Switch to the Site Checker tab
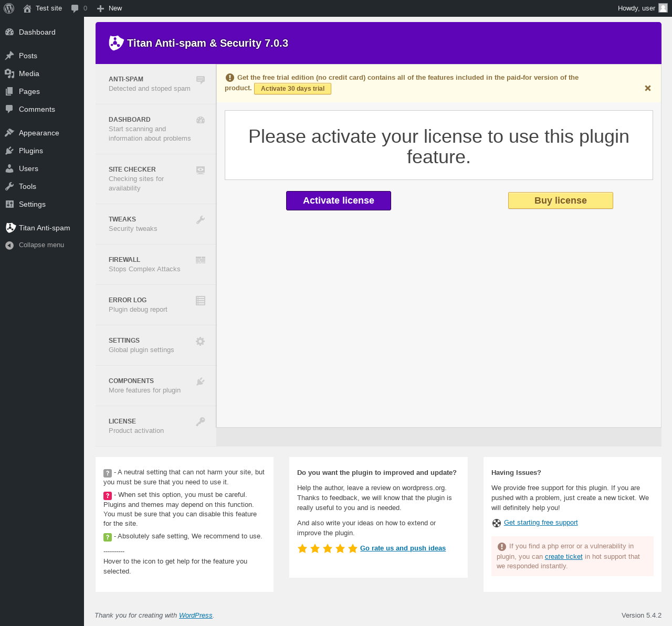The width and height of the screenshot is (672, 626). point(155,179)
